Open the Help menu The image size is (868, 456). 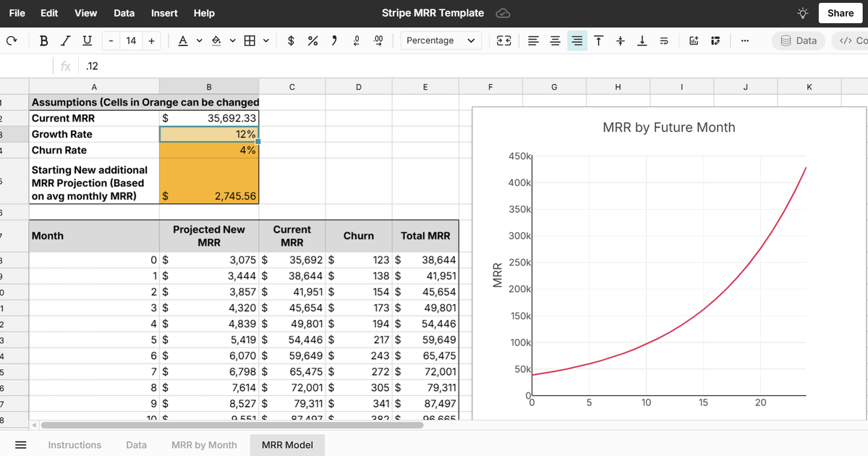tap(204, 13)
